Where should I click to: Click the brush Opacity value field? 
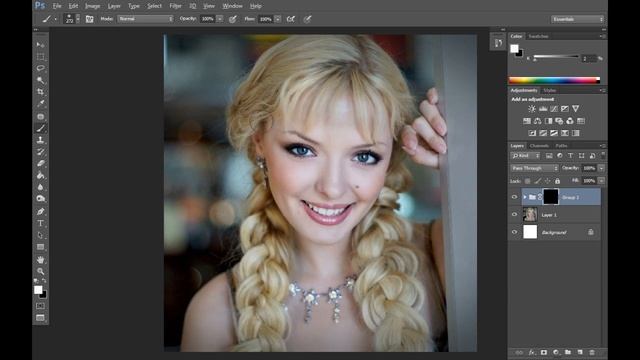click(x=207, y=19)
